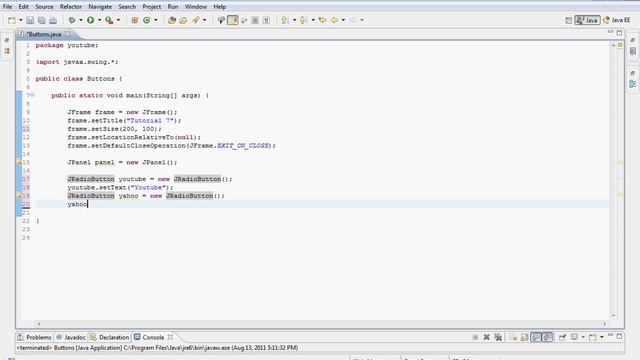
Task: Click the External Tools run icon
Action: 109,20
